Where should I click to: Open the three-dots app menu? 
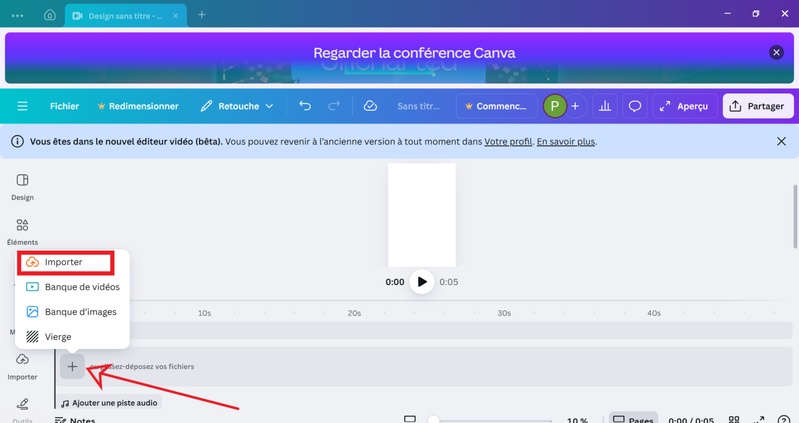click(x=17, y=15)
